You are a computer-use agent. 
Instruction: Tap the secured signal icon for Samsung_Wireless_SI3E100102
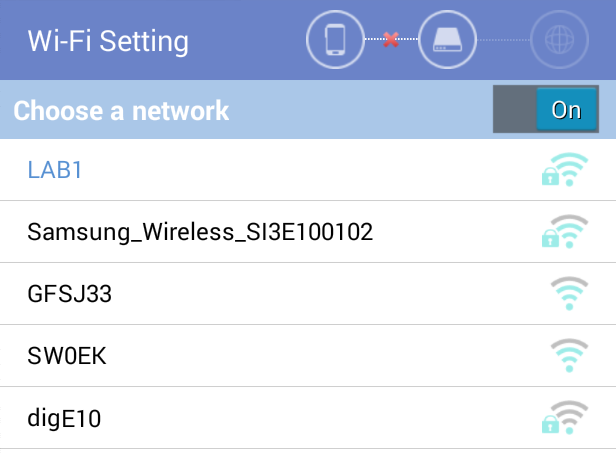565,231
